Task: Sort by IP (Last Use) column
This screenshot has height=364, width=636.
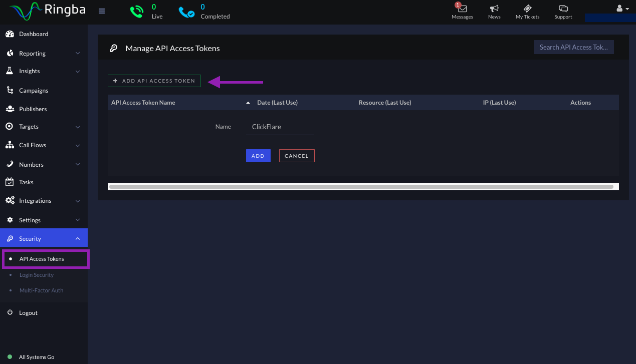Action: coord(499,103)
